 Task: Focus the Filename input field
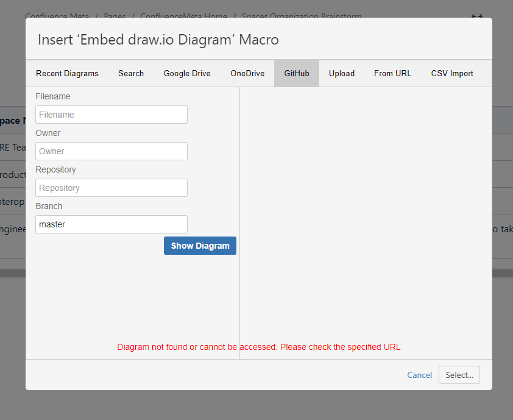[x=111, y=115]
